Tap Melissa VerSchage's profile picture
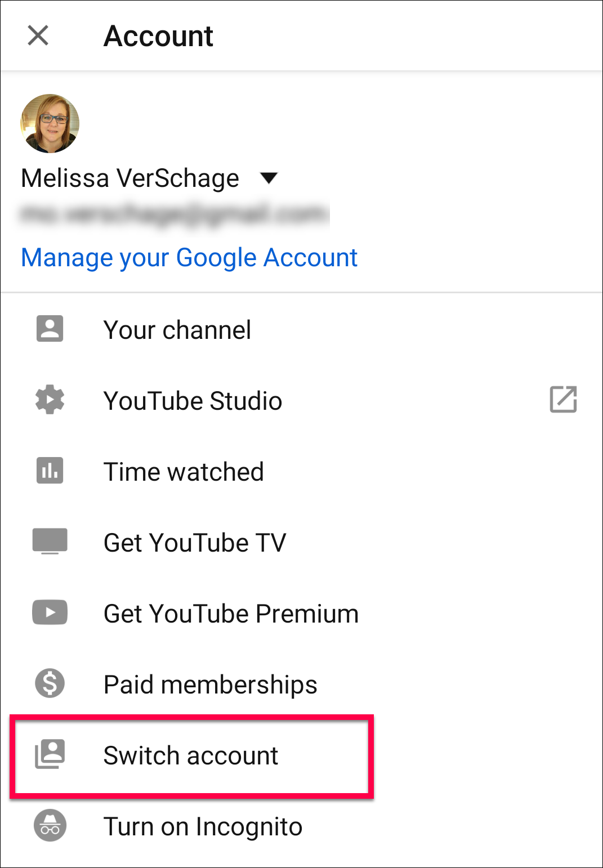The height and width of the screenshot is (868, 603). [x=50, y=123]
